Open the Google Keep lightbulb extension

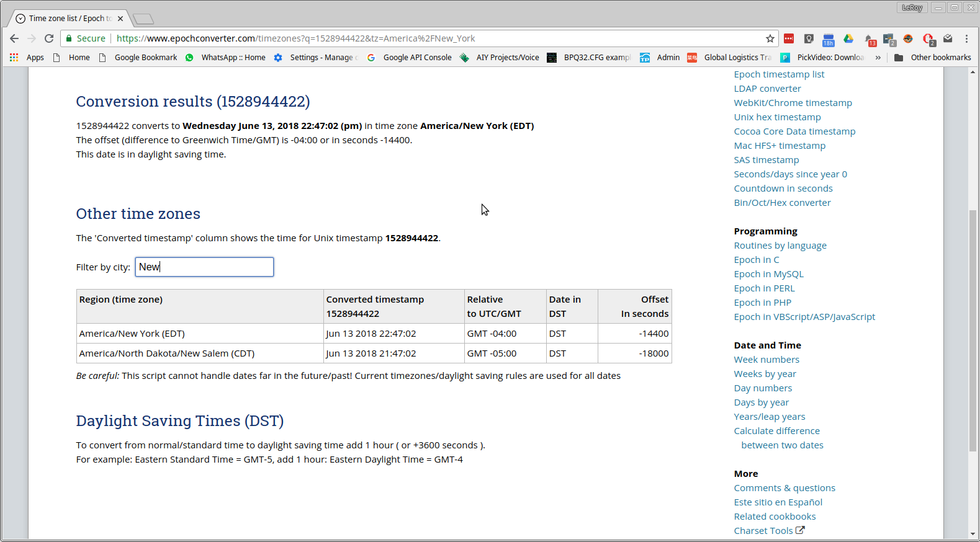[x=809, y=38]
